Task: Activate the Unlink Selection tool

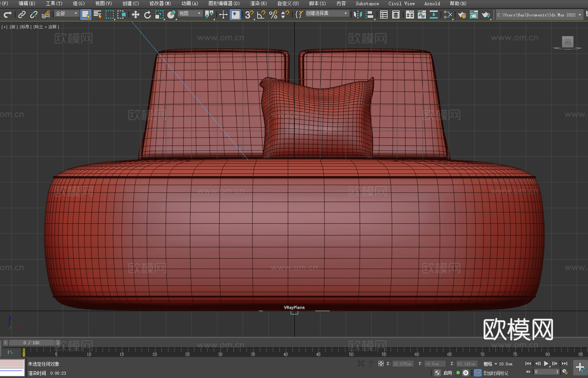Action: click(34, 14)
